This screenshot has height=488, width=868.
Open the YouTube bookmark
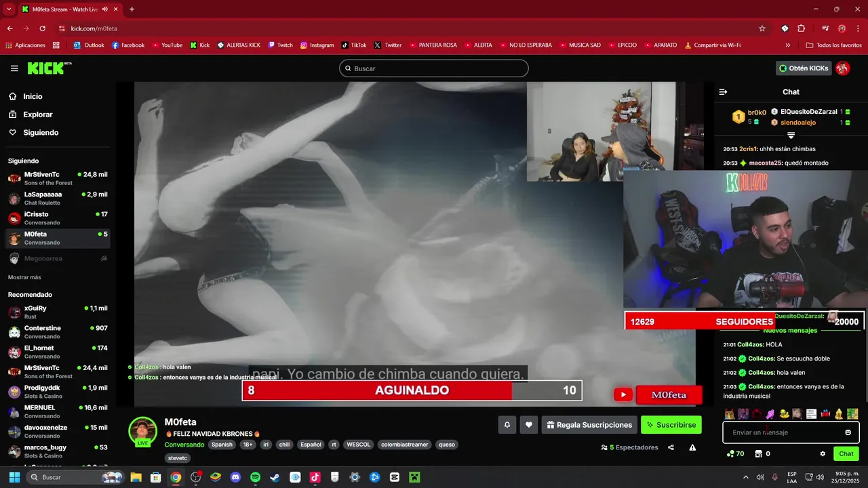coord(167,45)
